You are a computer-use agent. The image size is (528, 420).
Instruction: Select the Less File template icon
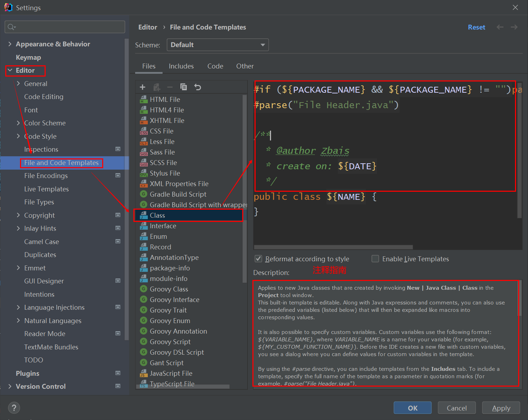(144, 142)
